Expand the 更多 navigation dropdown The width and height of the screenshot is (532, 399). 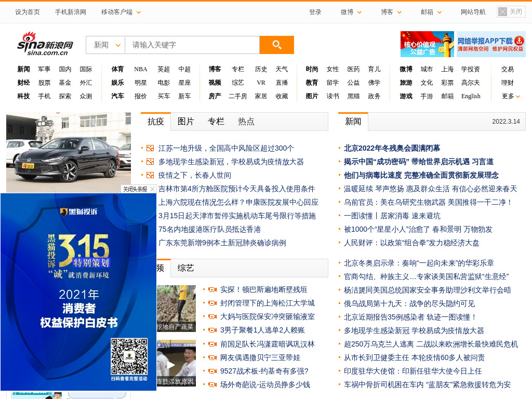click(511, 96)
